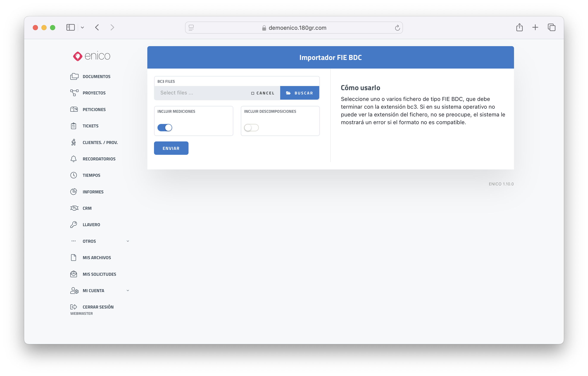
Task: Click Buscar to browse files
Action: (299, 93)
